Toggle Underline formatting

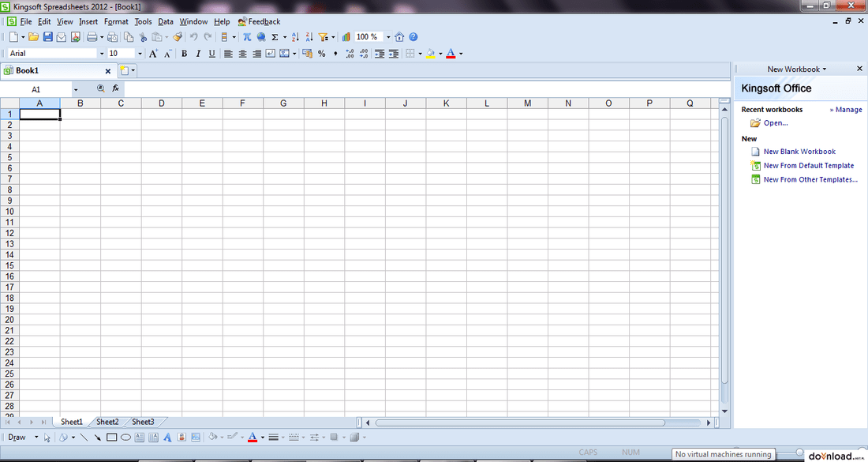(x=211, y=54)
